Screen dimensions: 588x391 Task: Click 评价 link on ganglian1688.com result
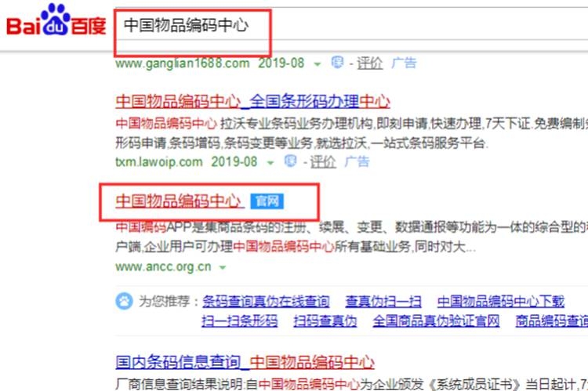(x=369, y=63)
